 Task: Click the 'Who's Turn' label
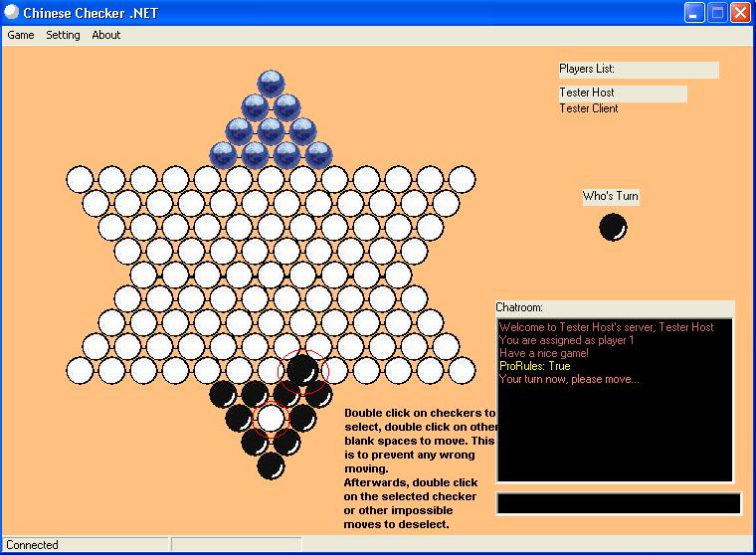(x=611, y=196)
